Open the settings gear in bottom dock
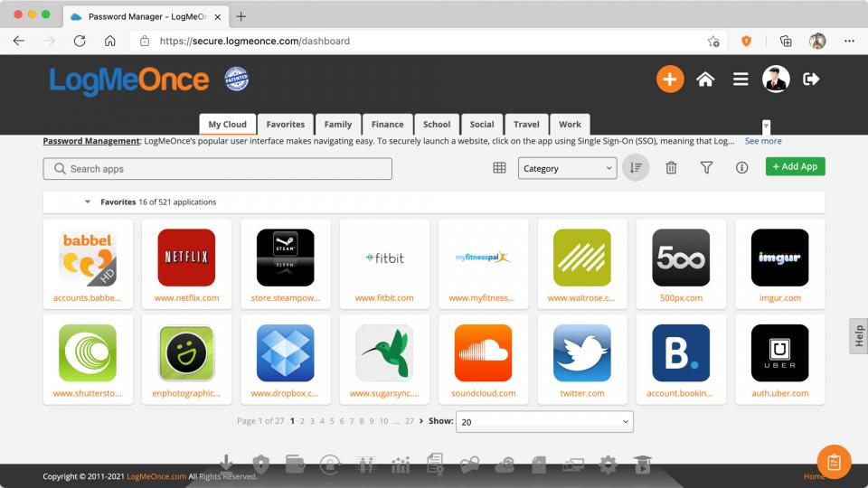The width and height of the screenshot is (868, 488). [x=608, y=465]
